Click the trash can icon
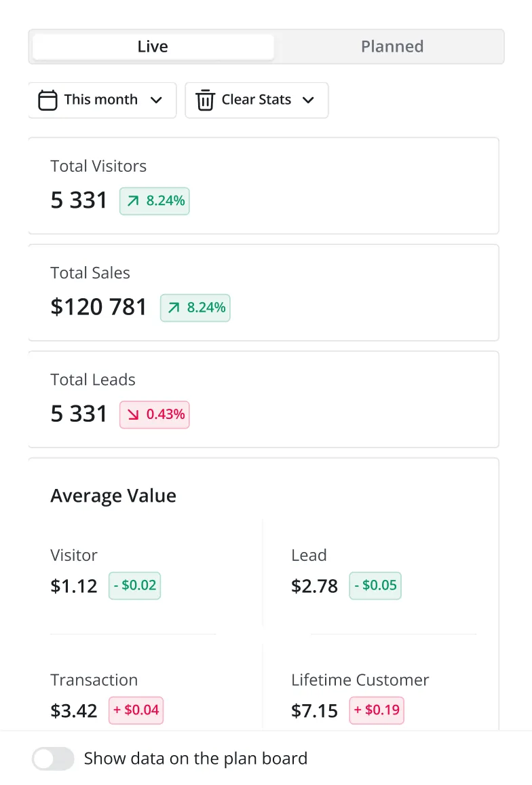Viewport: 532px width, 785px height. pos(204,101)
